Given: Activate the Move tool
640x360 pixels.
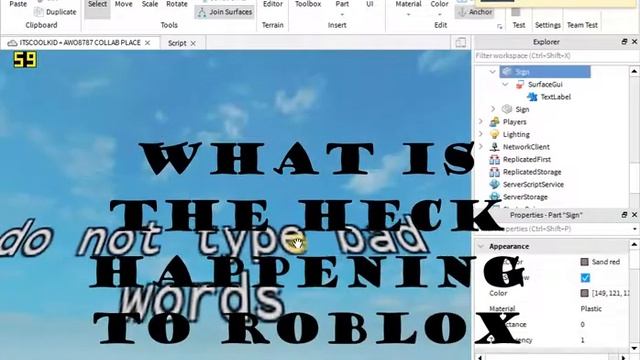Looking at the screenshot, I should [123, 5].
